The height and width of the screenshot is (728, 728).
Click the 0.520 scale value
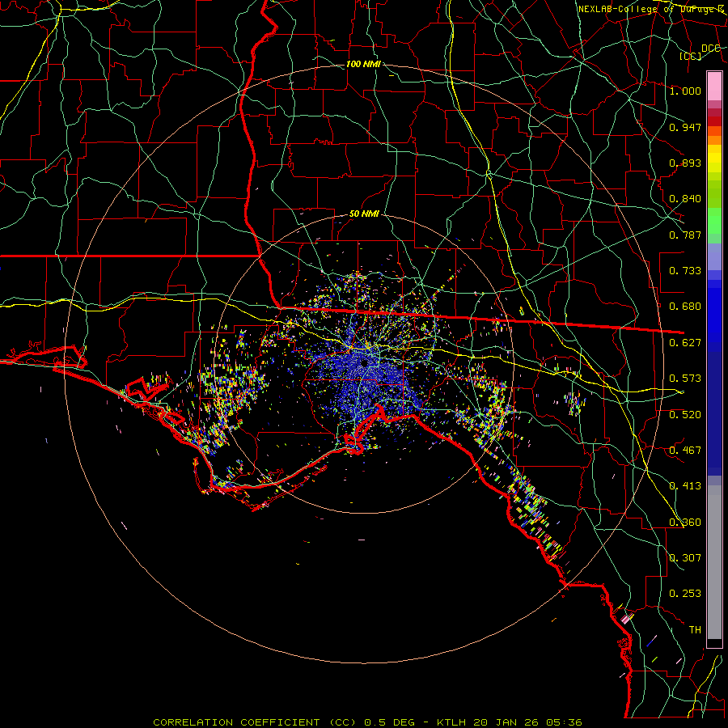tap(685, 415)
